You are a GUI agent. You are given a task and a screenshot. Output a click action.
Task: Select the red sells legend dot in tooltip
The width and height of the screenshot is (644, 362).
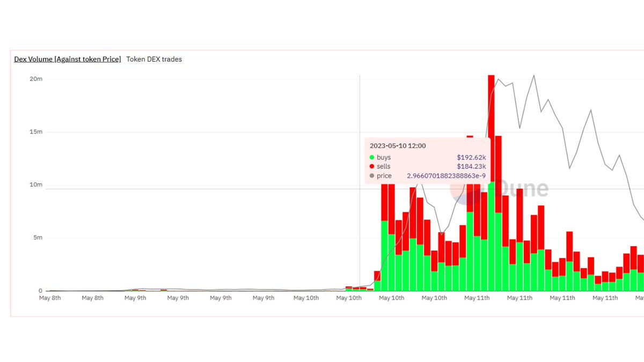tap(372, 167)
